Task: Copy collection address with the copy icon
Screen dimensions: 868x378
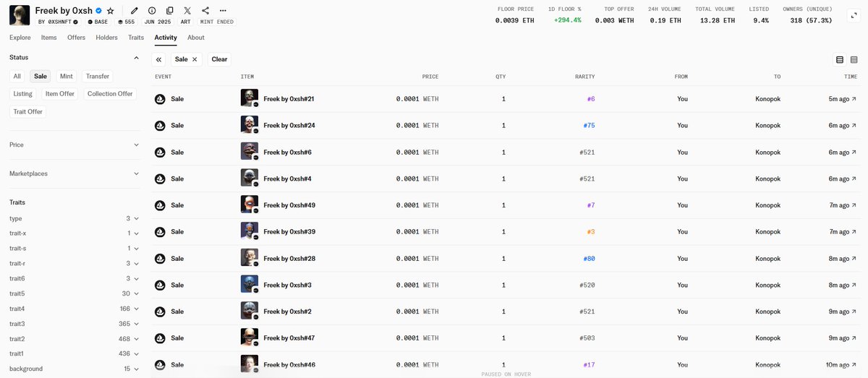Action: 169,11
